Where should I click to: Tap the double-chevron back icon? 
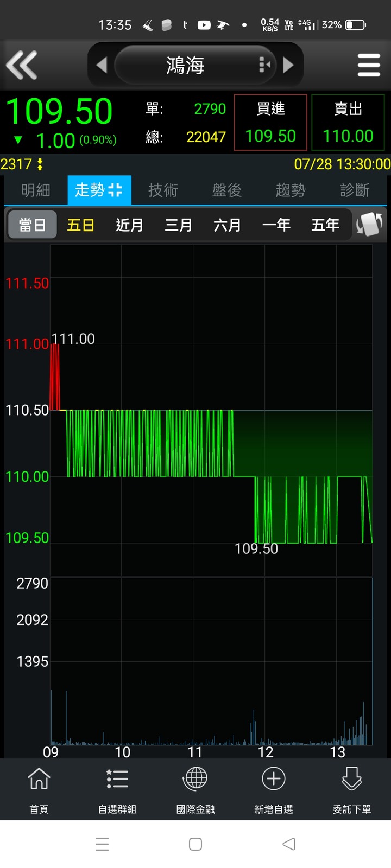coord(22,65)
